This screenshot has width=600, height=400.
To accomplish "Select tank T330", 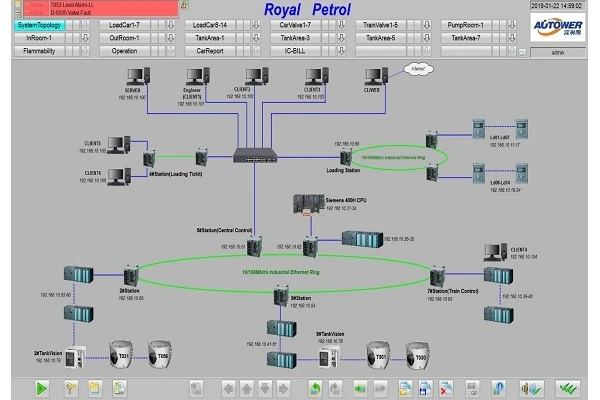I will pyautogui.click(x=417, y=355).
